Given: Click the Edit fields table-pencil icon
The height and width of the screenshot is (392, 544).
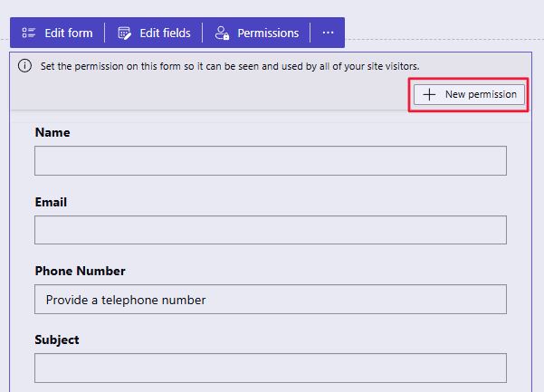Looking at the screenshot, I should pos(125,33).
